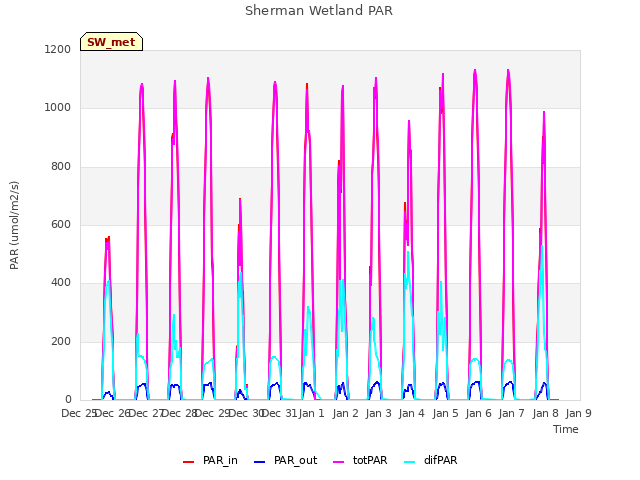
Task: Click the Jan 2 x-axis tick label
Action: [x=345, y=413]
